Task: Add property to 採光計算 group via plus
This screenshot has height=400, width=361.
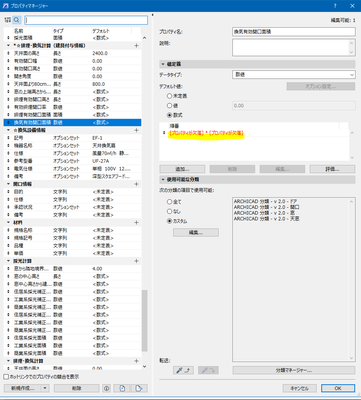Action: coord(136,261)
